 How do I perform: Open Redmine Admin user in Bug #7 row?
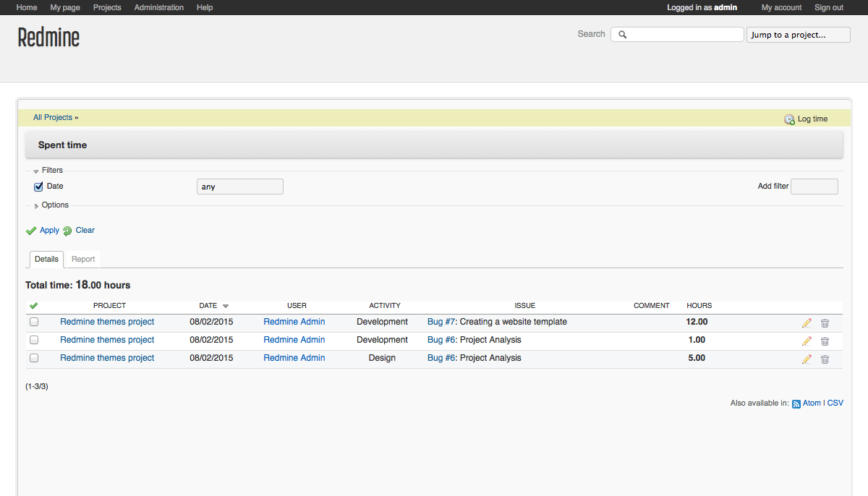[294, 322]
